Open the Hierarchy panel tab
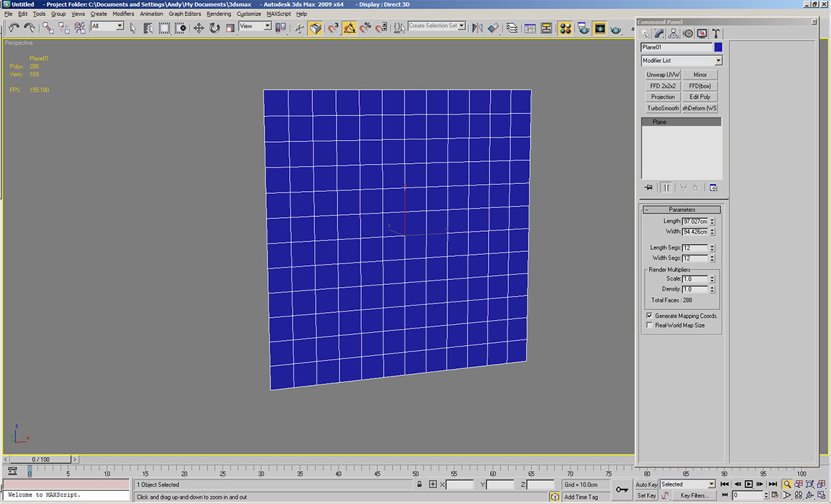Image resolution: width=831 pixels, height=504 pixels. (x=673, y=34)
